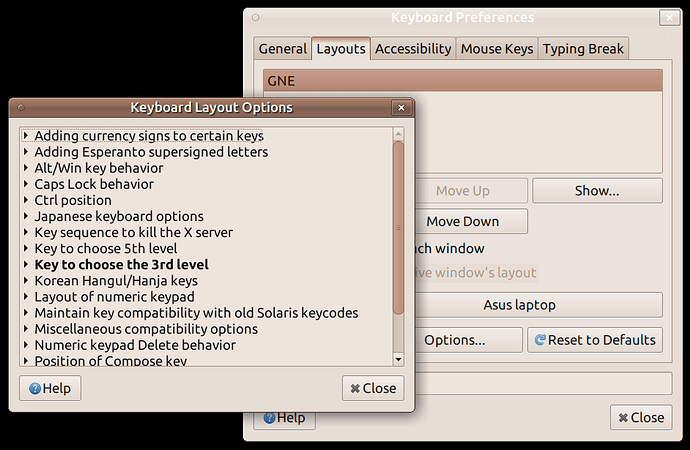Image resolution: width=690 pixels, height=450 pixels.
Task: Select the Caps Lock behavior label
Action: pos(94,184)
